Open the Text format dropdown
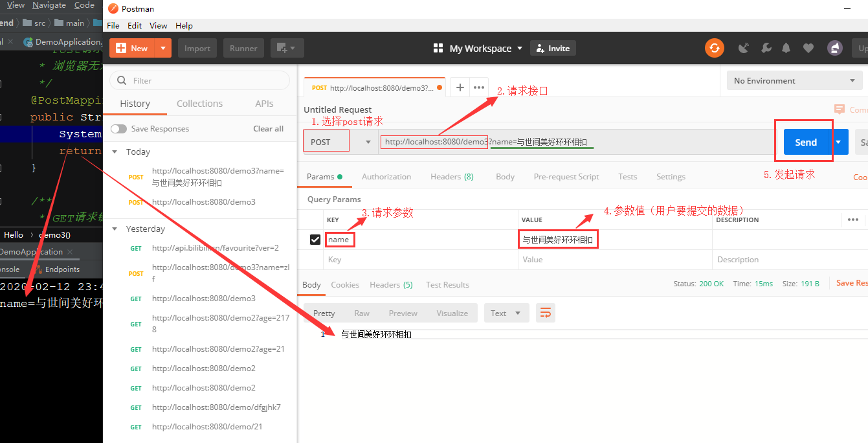The width and height of the screenshot is (868, 443). point(507,313)
